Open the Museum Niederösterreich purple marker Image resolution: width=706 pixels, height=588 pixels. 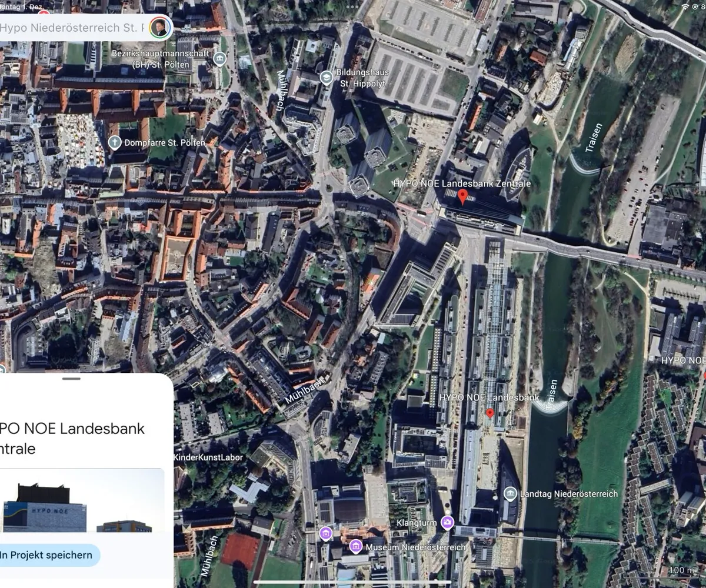355,547
